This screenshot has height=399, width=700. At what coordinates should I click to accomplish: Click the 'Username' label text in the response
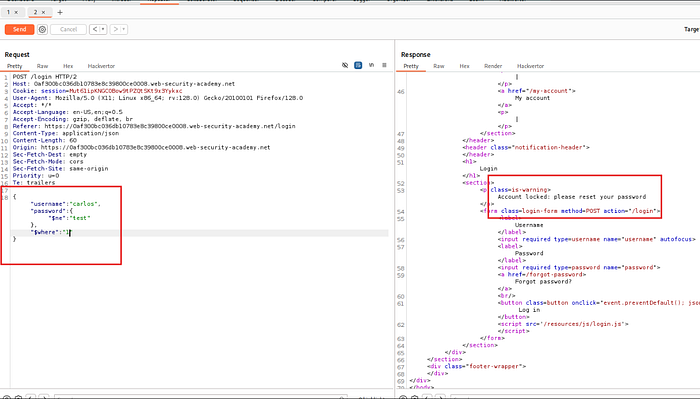coord(529,225)
